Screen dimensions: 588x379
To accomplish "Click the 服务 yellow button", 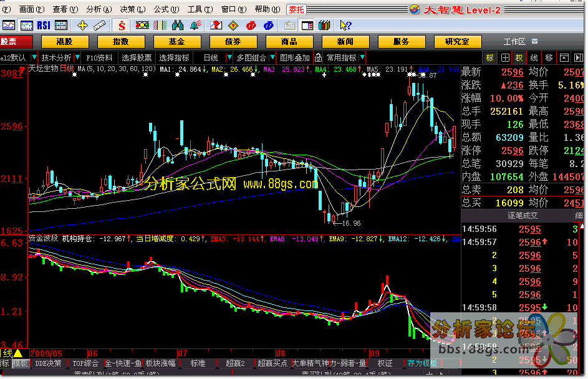I will [402, 41].
